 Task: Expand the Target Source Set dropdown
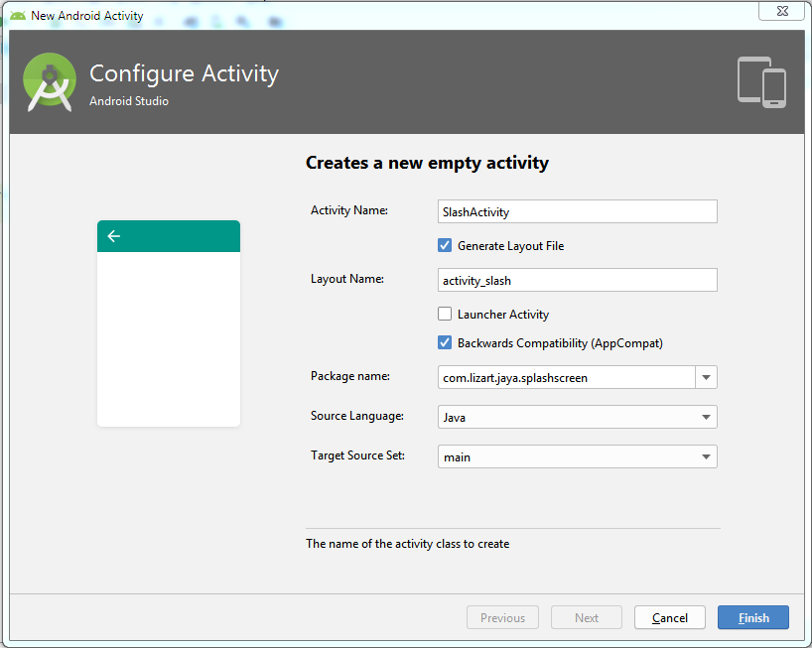[577, 456]
